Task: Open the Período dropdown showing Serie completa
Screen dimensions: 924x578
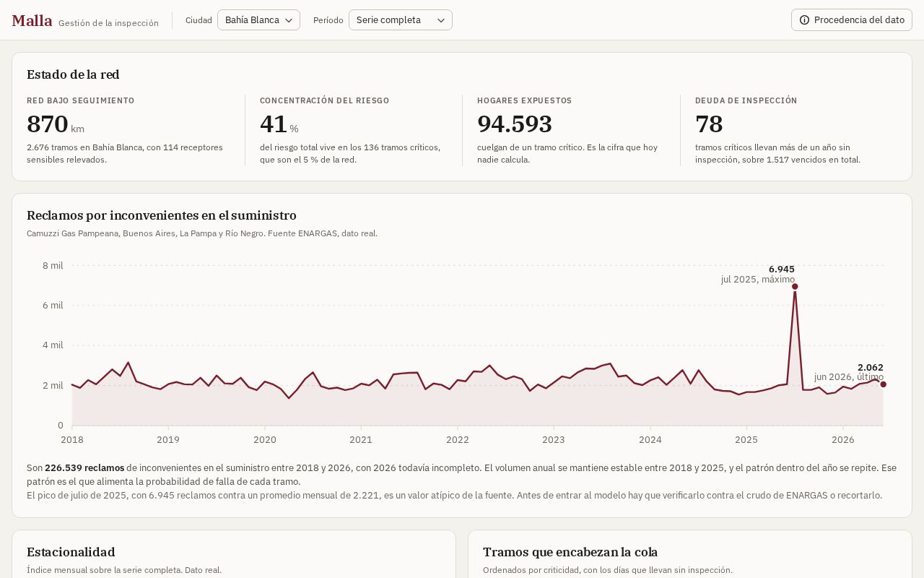Action: [400, 20]
